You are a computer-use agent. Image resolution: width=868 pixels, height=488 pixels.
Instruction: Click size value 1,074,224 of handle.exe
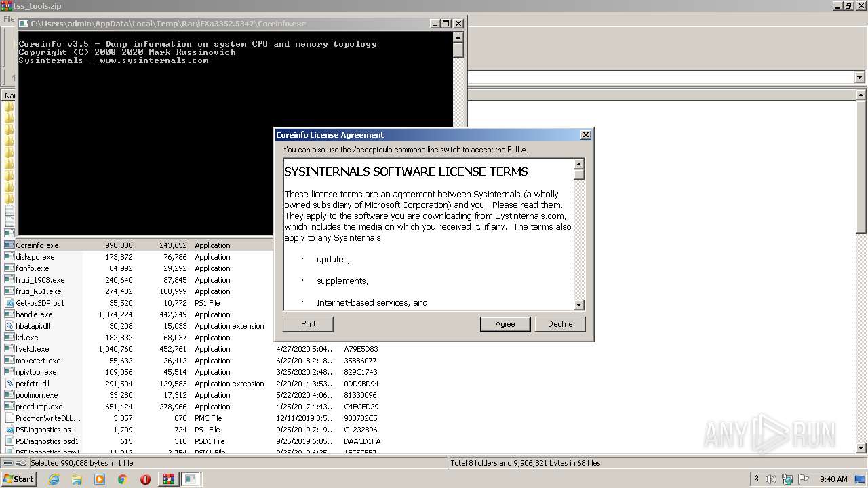tap(115, 314)
